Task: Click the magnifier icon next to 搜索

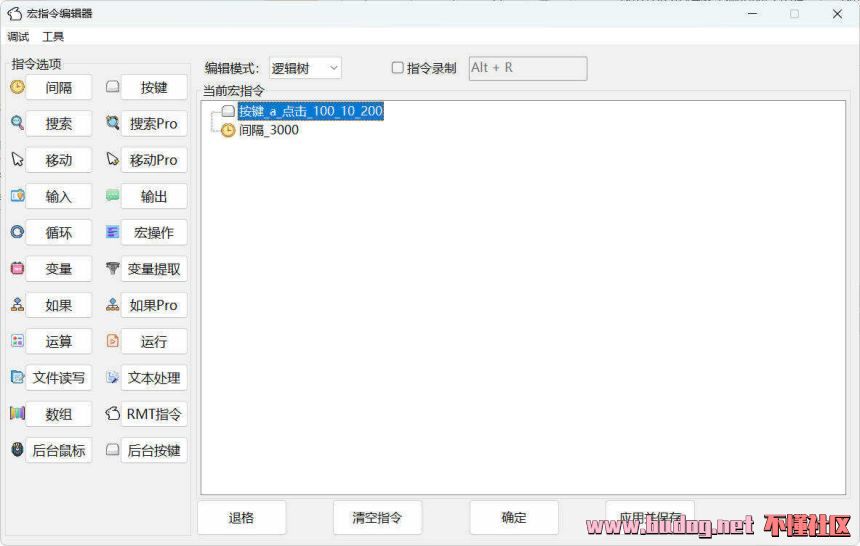Action: point(18,123)
